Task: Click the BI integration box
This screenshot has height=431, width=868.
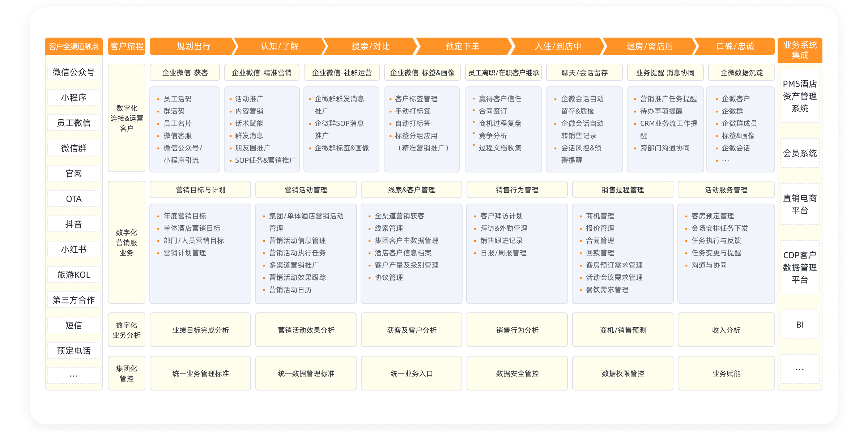Action: pos(800,325)
